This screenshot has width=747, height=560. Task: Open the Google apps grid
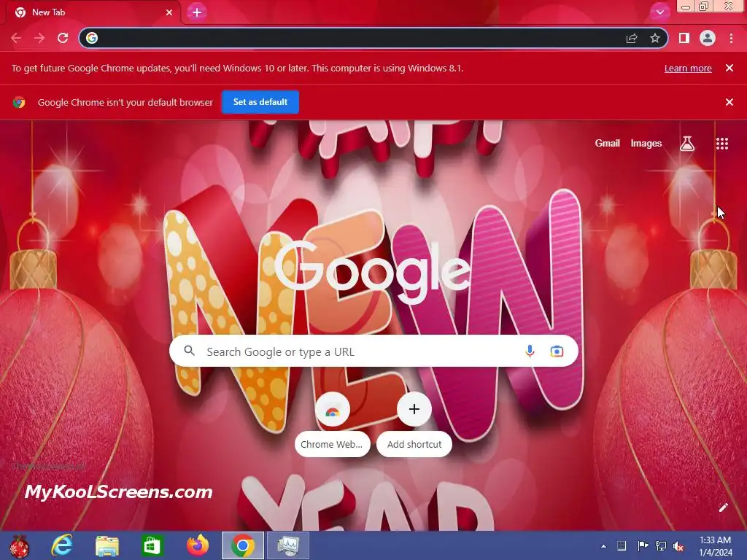722,144
